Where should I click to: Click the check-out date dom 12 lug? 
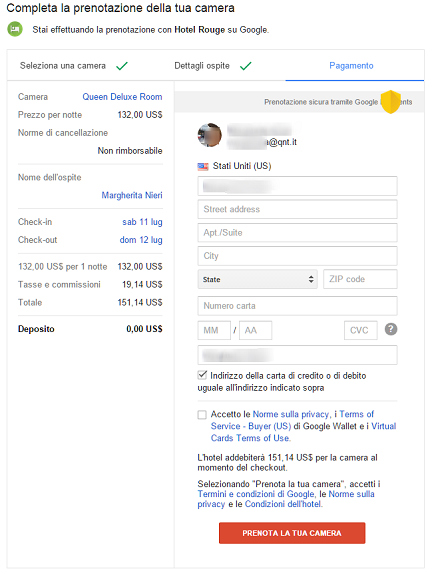coord(141,240)
